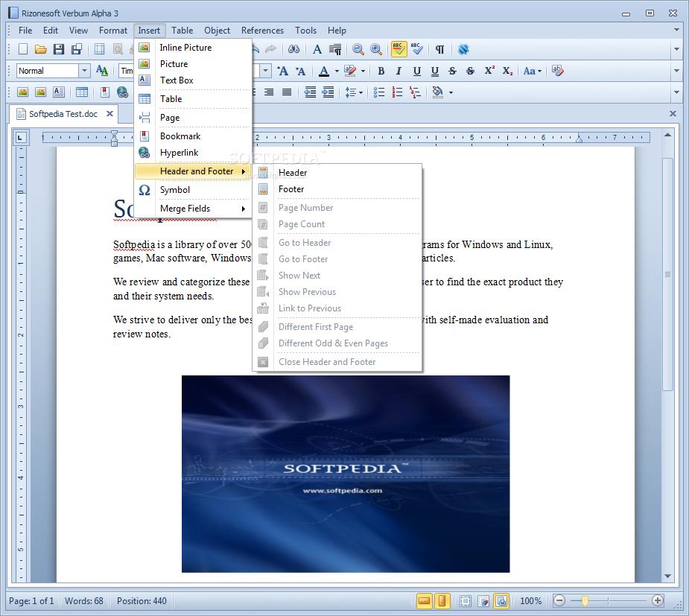The image size is (689, 616).
Task: Toggle subscript formatting
Action: [507, 71]
